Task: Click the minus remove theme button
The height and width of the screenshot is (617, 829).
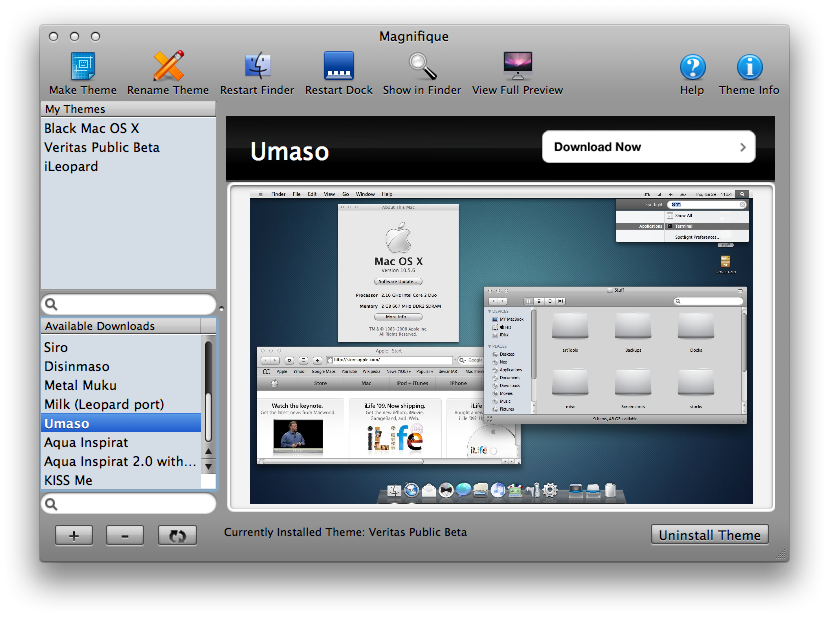Action: [x=125, y=535]
